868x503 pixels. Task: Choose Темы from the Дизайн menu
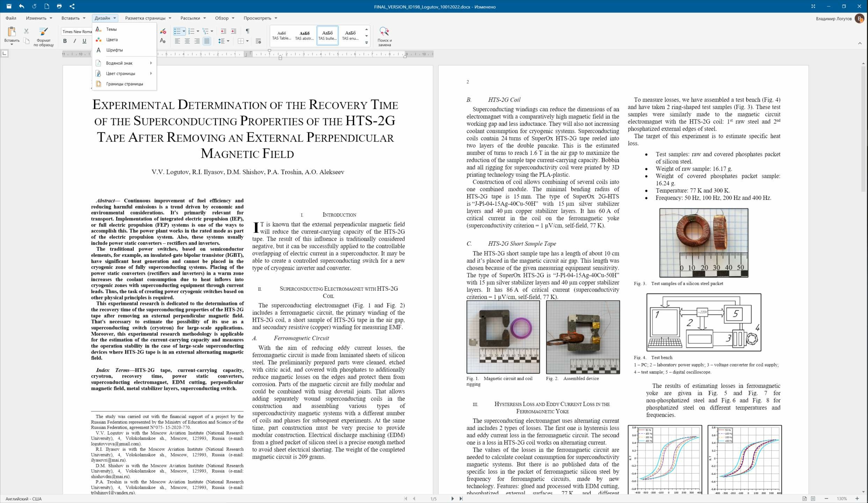124,29
